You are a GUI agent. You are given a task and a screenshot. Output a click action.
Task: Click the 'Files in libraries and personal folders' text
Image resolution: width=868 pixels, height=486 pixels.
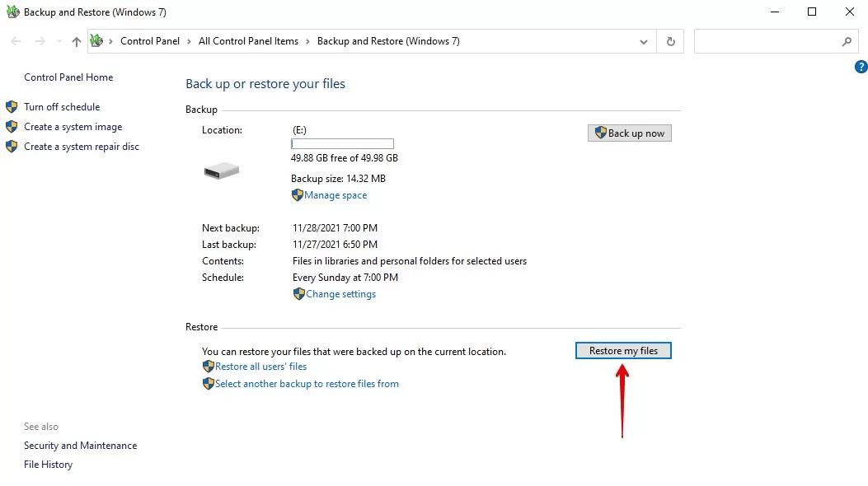[410, 261]
